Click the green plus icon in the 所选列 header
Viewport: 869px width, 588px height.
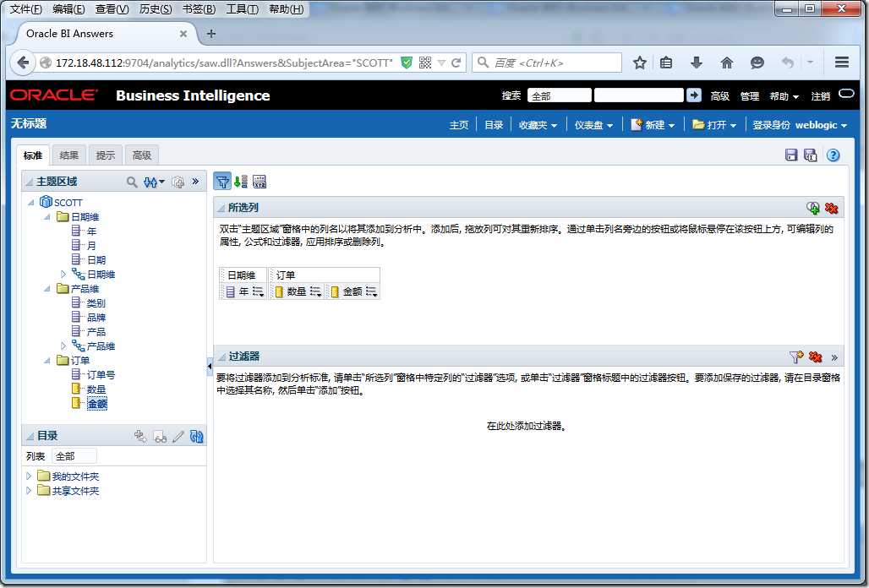[x=813, y=208]
